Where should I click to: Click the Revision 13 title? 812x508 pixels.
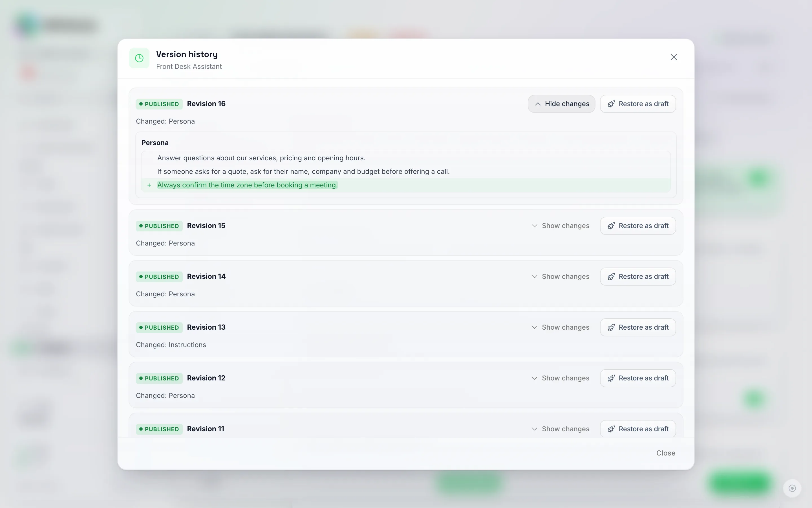click(x=206, y=327)
